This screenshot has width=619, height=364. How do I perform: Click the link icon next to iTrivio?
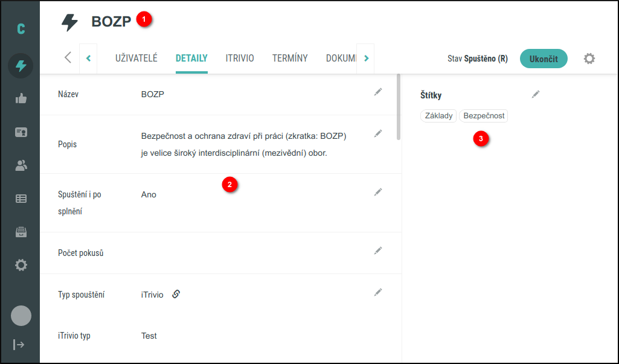click(176, 294)
